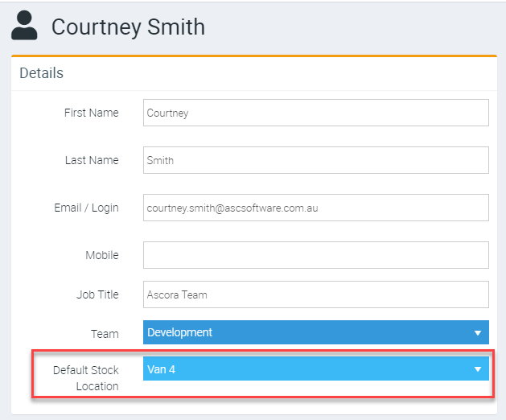Click the Details panel header
Viewport: 506px width, 420px height.
tap(42, 73)
